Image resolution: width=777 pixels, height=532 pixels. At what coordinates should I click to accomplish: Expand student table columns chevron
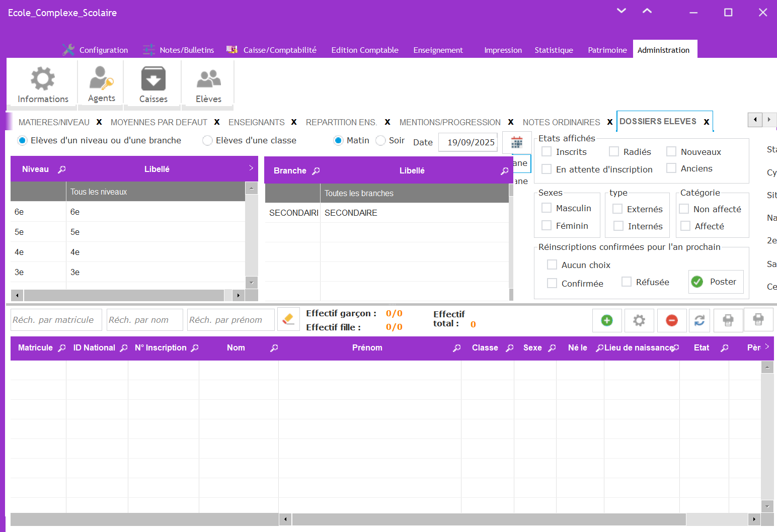(767, 346)
